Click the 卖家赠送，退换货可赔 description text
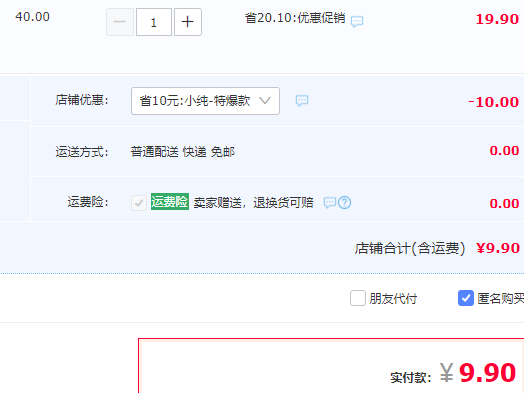 [254, 203]
